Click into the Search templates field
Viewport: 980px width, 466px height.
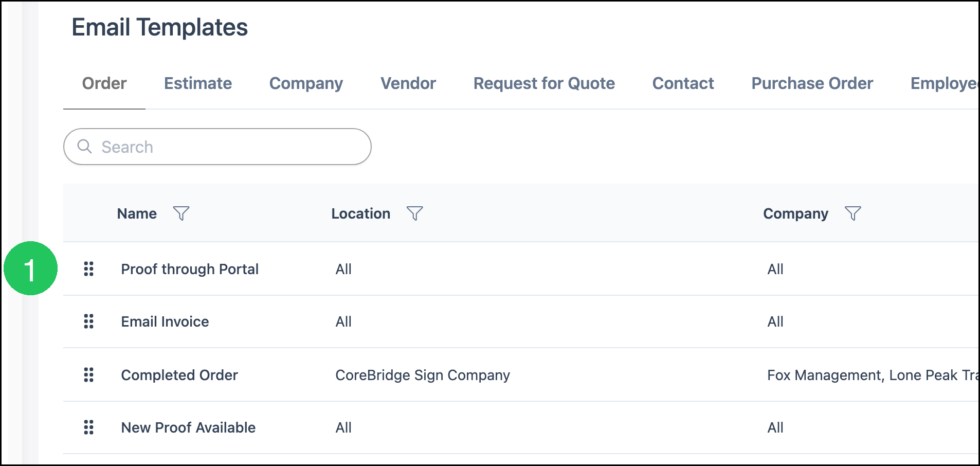coord(217,147)
